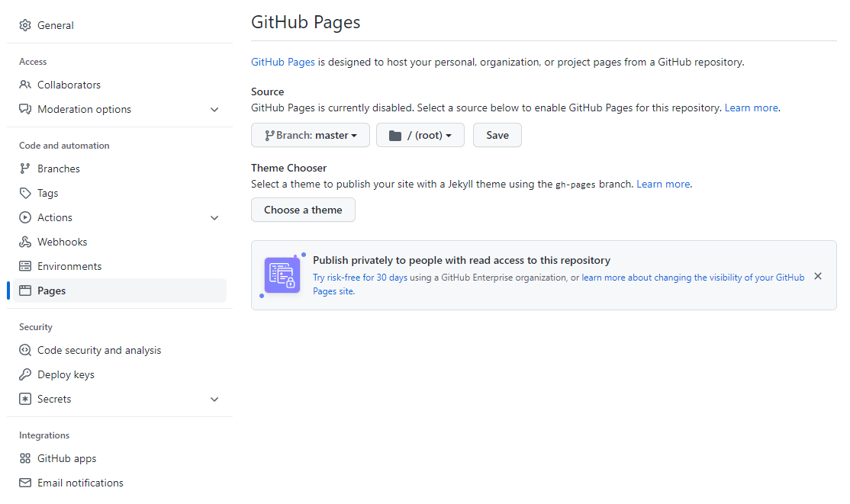Open the Branches settings item
This screenshot has height=504, width=850.
(x=120, y=169)
